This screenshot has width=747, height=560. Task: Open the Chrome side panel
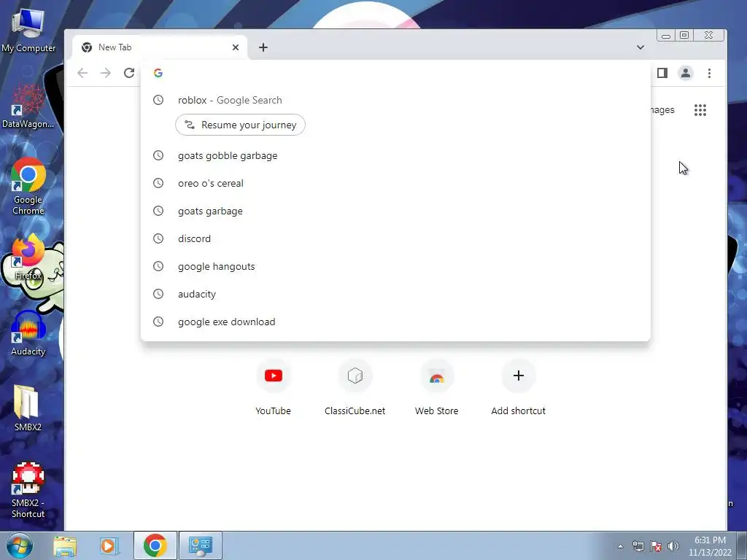662,73
